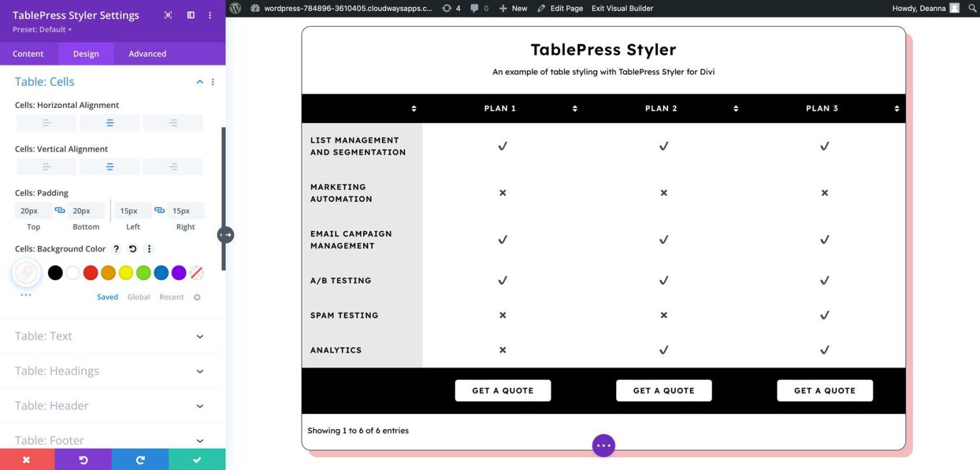
Task: Click the Global link in color picker
Action: 138,296
